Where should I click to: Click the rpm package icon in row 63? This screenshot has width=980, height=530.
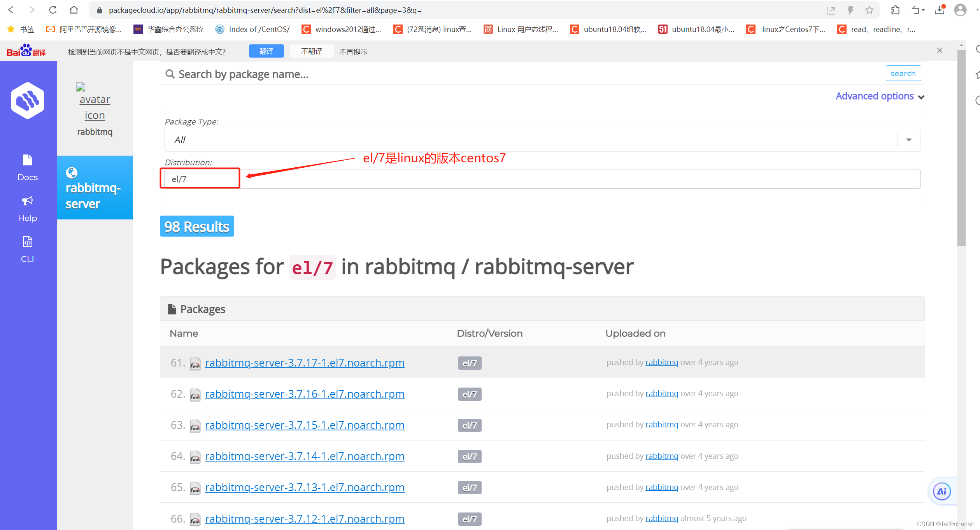click(195, 426)
